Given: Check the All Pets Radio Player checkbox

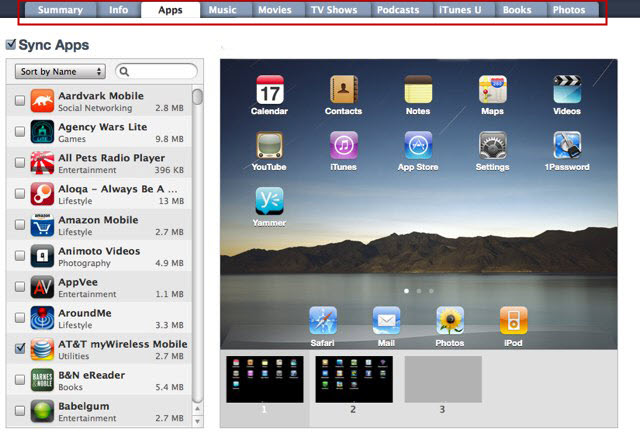Looking at the screenshot, I should pyautogui.click(x=20, y=162).
